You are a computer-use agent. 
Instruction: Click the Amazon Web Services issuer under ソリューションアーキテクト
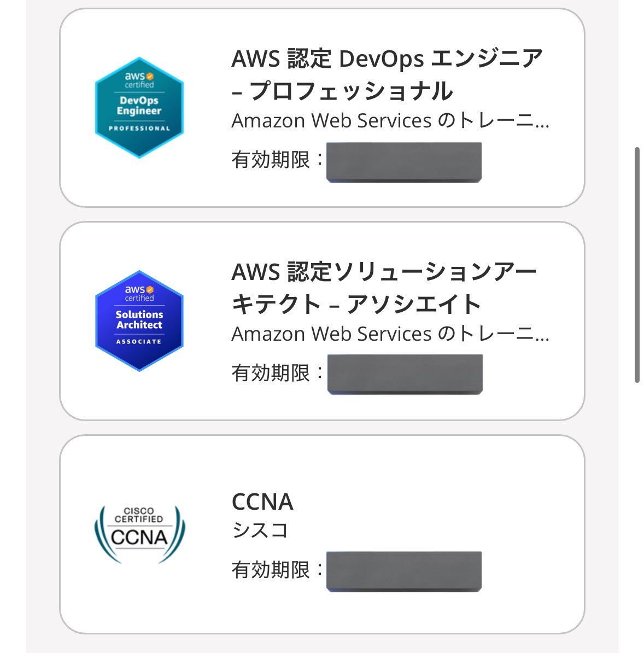click(x=390, y=334)
